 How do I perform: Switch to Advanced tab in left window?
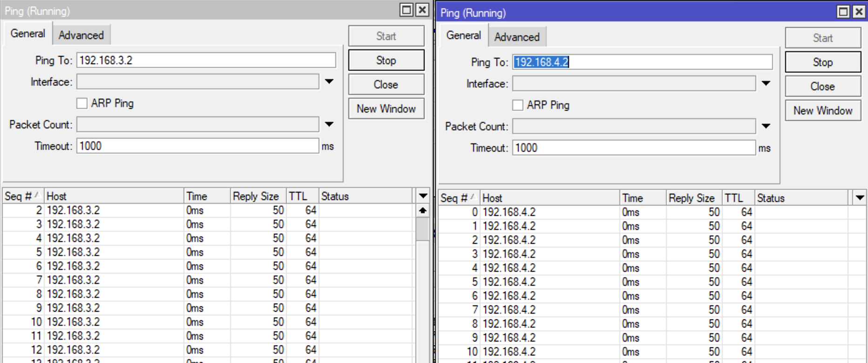coord(81,35)
